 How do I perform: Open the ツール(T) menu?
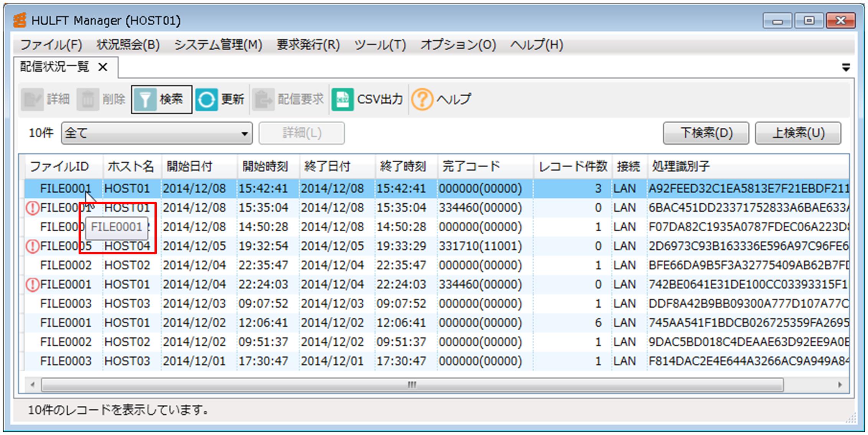[380, 45]
